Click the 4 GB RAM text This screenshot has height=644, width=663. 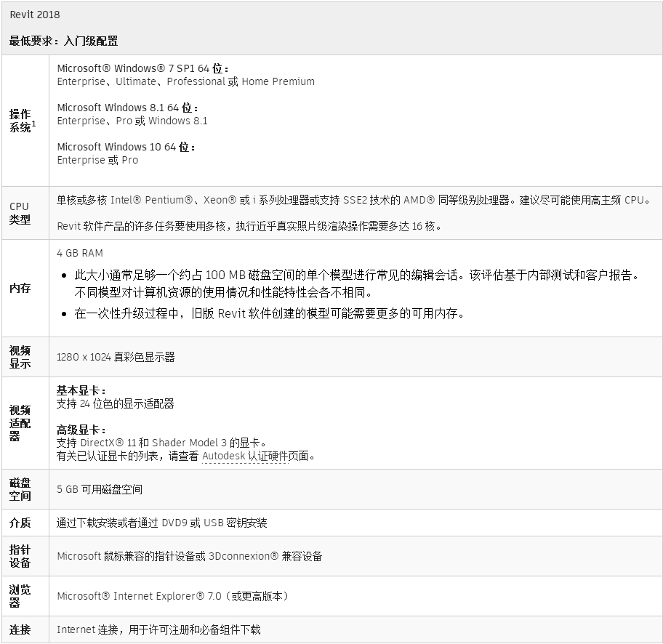tap(80, 253)
